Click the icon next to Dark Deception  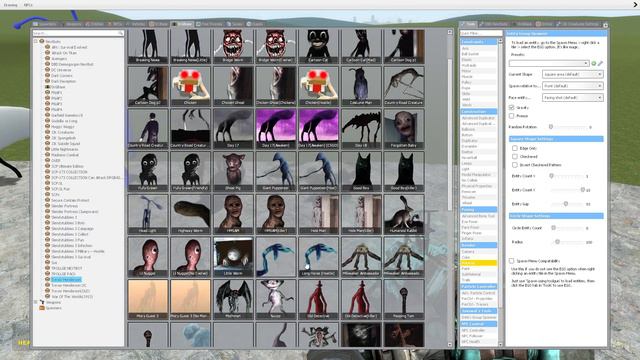pos(47,81)
